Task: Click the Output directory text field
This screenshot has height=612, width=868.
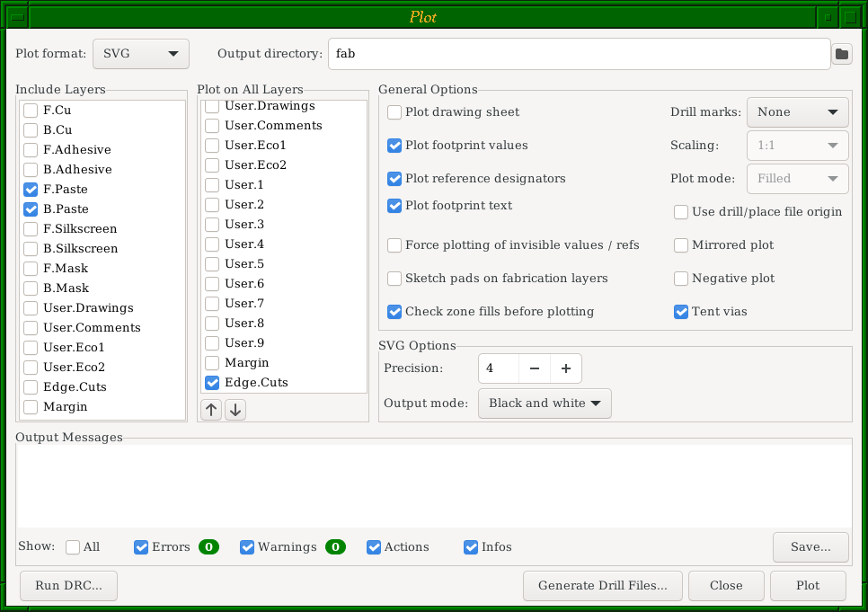Action: [x=578, y=54]
